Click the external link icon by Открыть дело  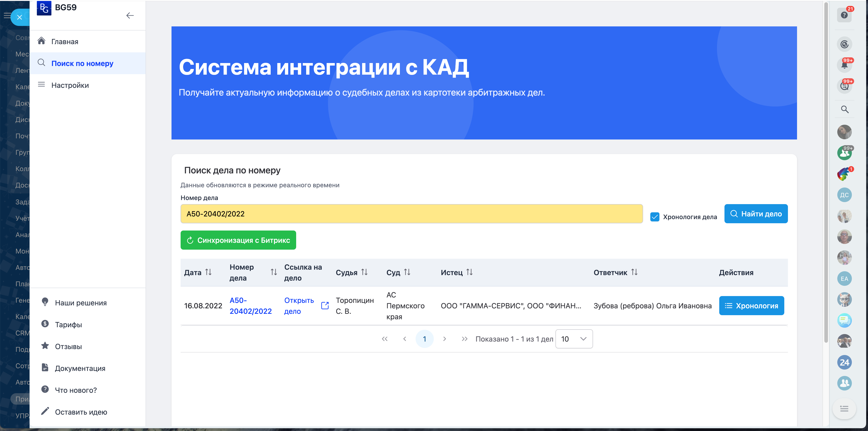pos(325,306)
